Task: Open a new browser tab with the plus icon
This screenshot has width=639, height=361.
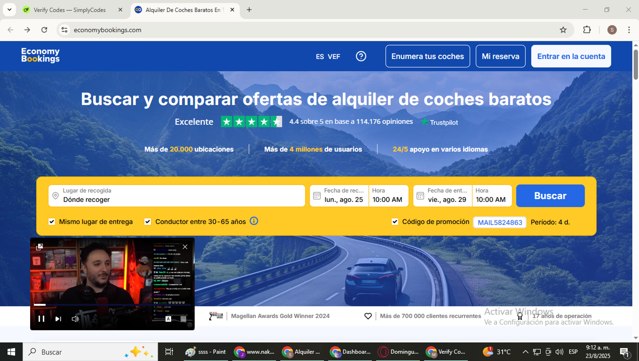Action: [249, 10]
